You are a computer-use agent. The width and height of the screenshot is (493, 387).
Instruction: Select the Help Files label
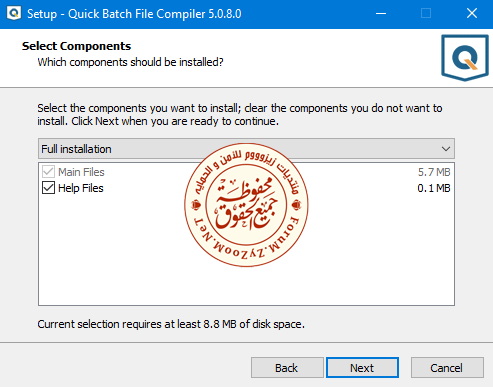point(81,188)
